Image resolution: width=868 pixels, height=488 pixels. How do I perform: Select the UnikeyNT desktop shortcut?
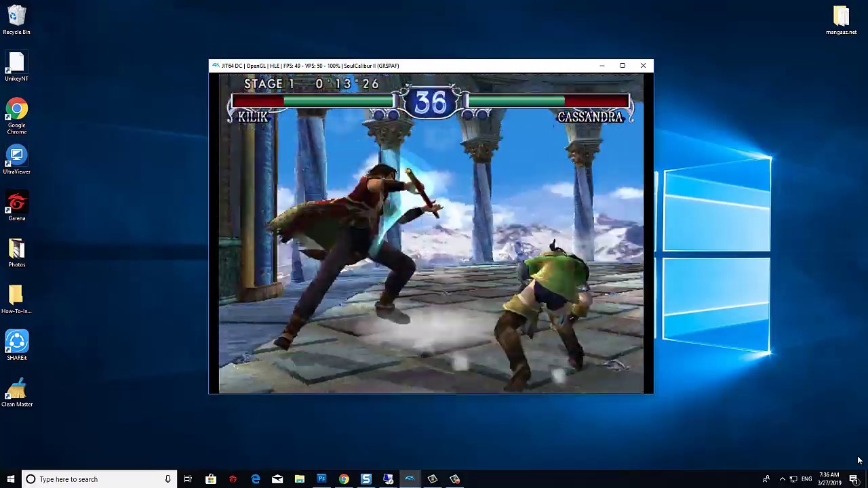point(16,67)
